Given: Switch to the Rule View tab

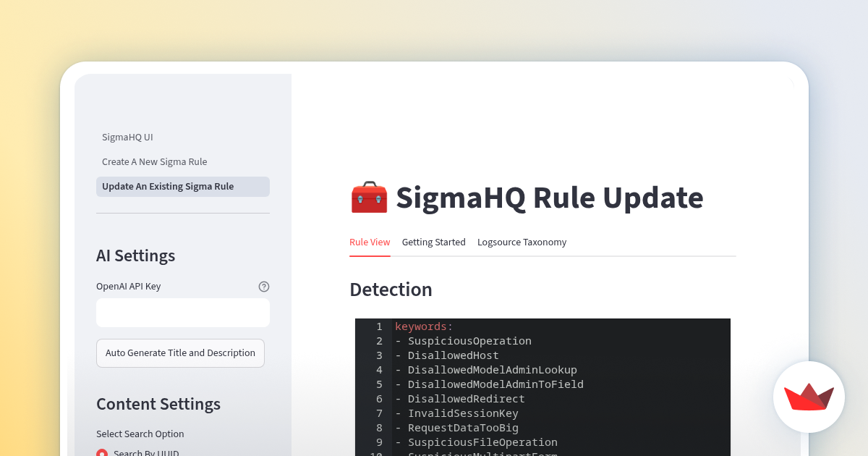Looking at the screenshot, I should (370, 242).
